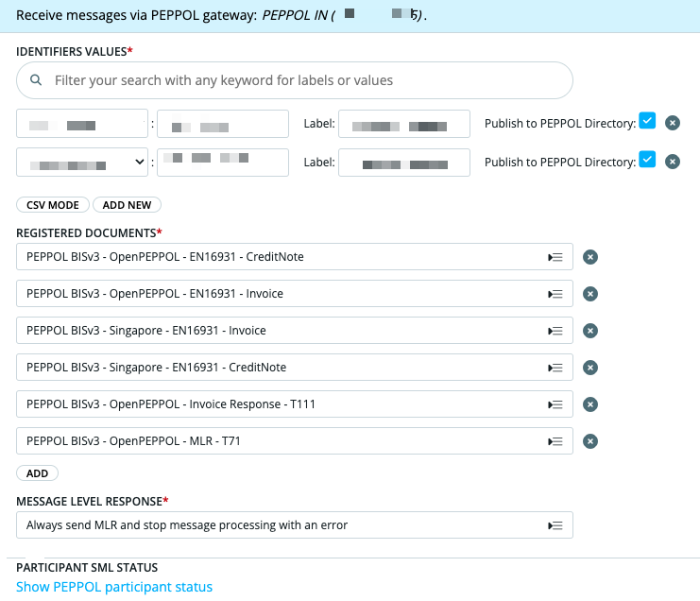Open list icon for Invoice Response T111
The image size is (700, 601).
555,404
